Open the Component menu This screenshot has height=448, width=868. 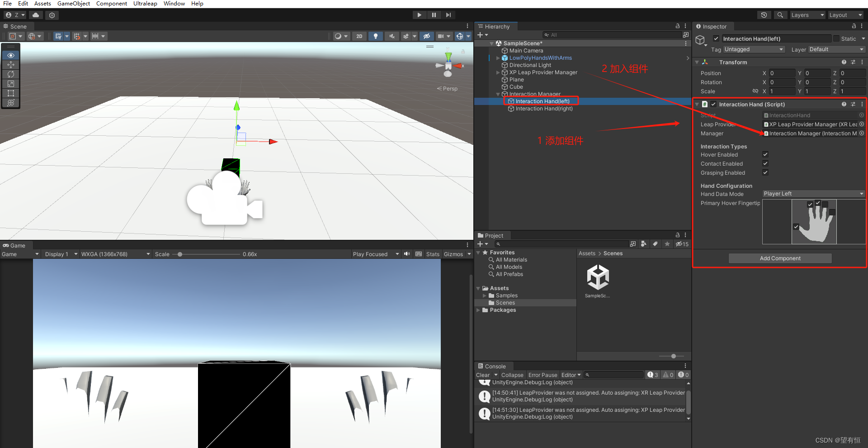tap(112, 4)
